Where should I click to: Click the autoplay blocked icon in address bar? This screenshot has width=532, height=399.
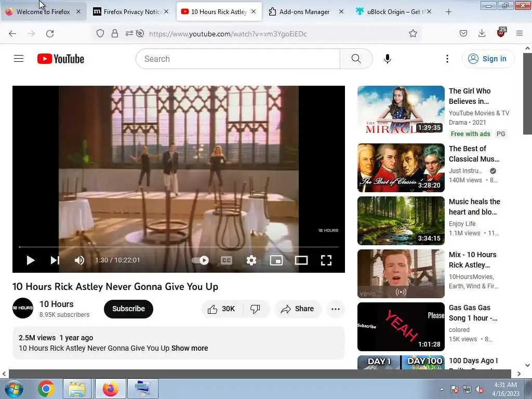click(x=140, y=34)
